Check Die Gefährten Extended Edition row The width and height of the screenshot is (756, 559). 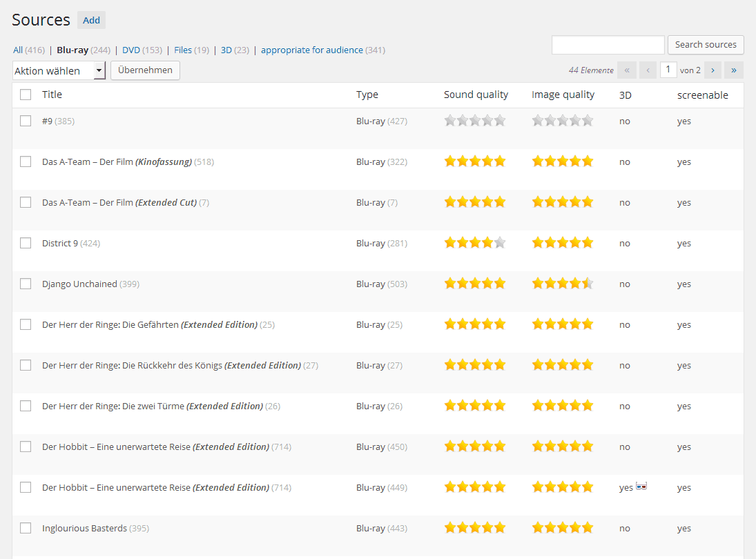(x=26, y=324)
